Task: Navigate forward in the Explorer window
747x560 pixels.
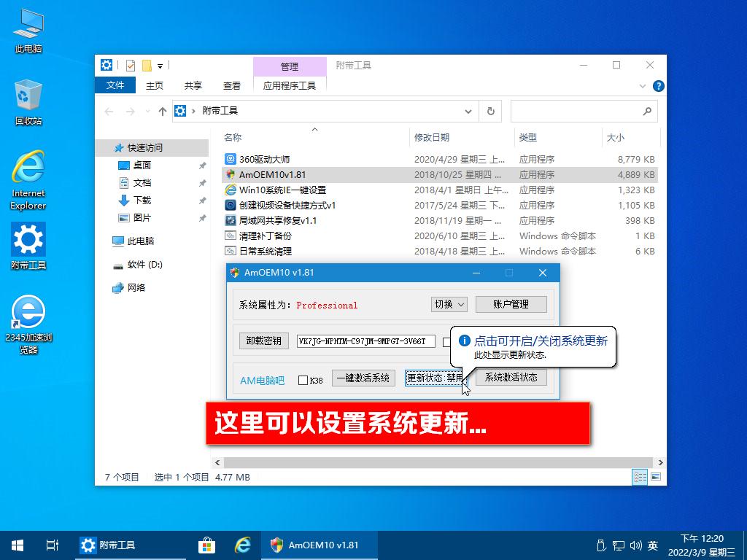Action: pos(130,112)
